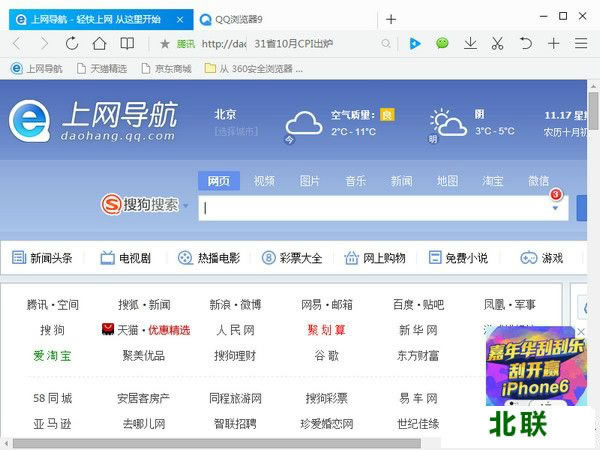This screenshot has width=600, height=450.
Task: Open the 新闻头条 category
Action: [42, 258]
